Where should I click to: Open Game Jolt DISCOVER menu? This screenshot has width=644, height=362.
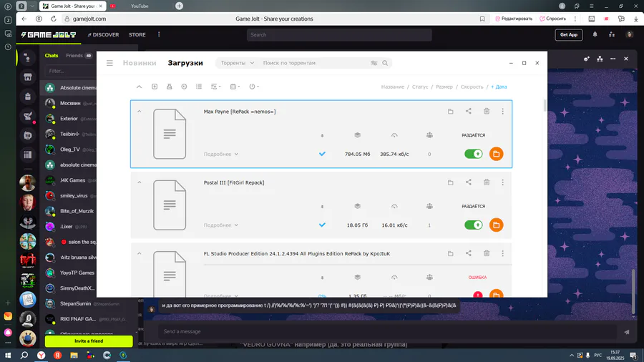tap(103, 35)
